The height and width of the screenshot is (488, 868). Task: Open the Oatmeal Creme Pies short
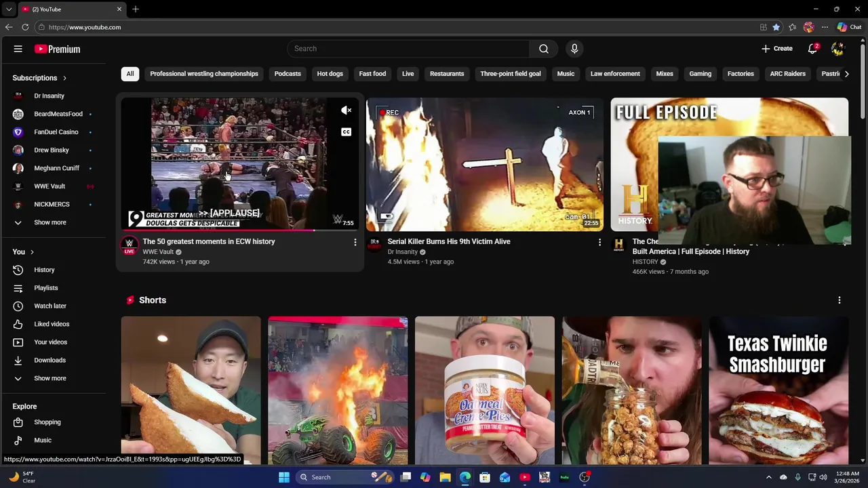[485, 390]
